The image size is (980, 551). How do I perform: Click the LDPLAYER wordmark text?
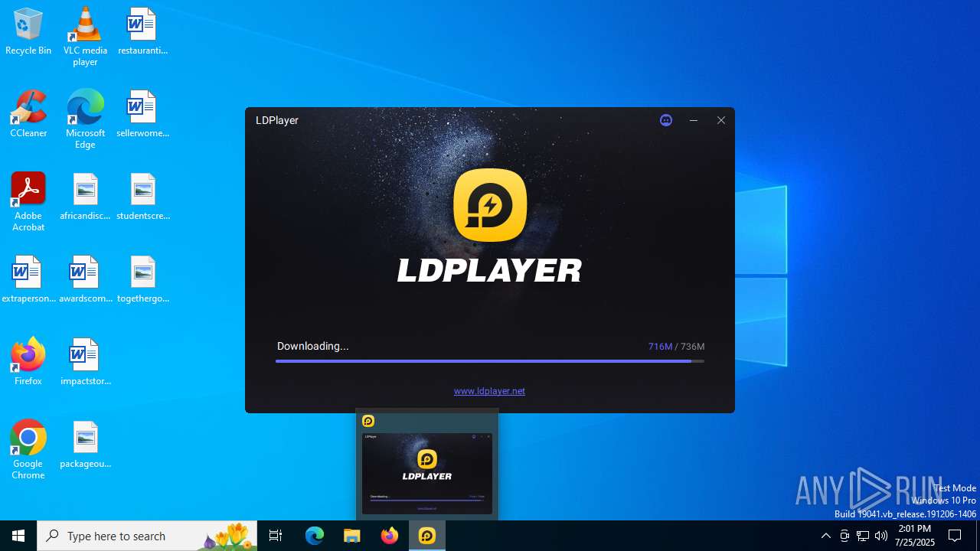[x=489, y=270]
